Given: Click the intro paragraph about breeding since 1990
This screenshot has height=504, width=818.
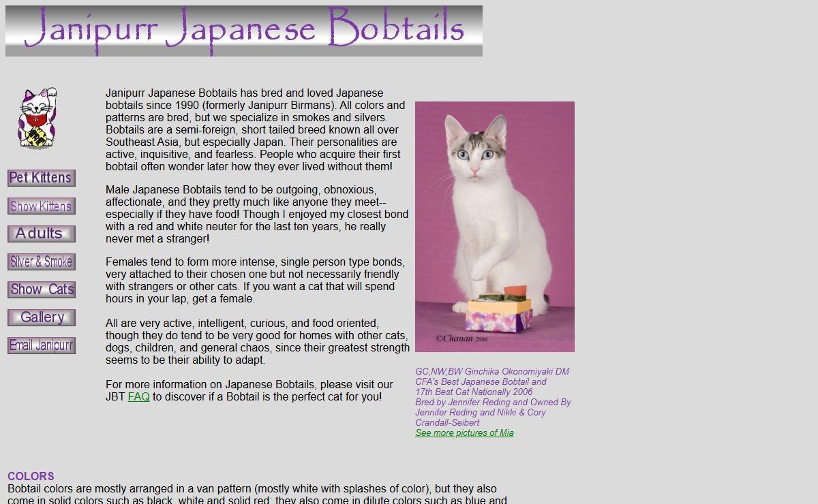Looking at the screenshot, I should (x=255, y=129).
